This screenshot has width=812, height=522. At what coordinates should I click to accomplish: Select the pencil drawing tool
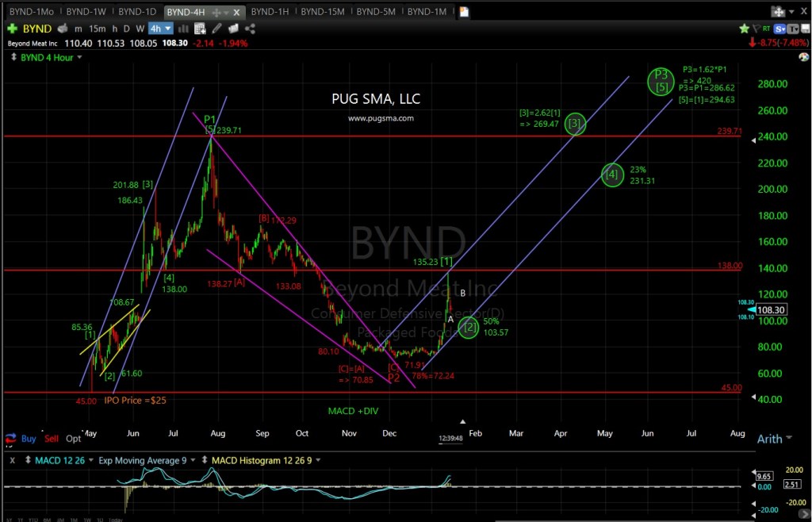(217, 29)
